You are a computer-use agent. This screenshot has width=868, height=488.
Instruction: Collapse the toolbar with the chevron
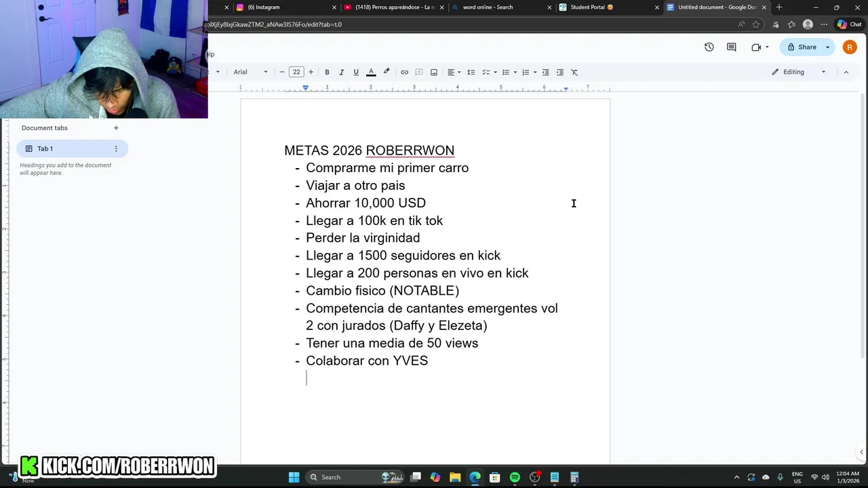pyautogui.click(x=846, y=72)
